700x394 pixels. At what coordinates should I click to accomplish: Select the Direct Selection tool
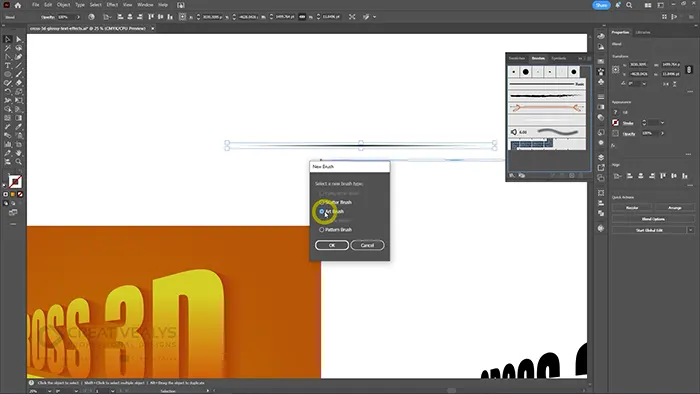(x=19, y=39)
